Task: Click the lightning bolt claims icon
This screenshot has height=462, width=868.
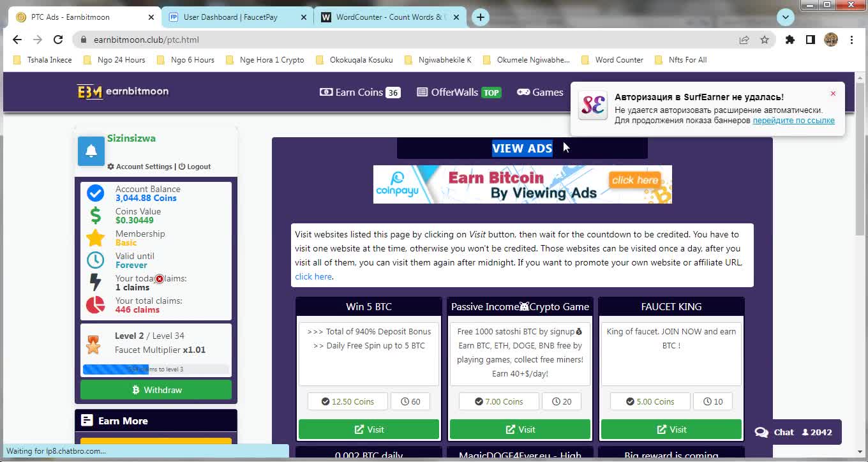Action: tap(95, 283)
